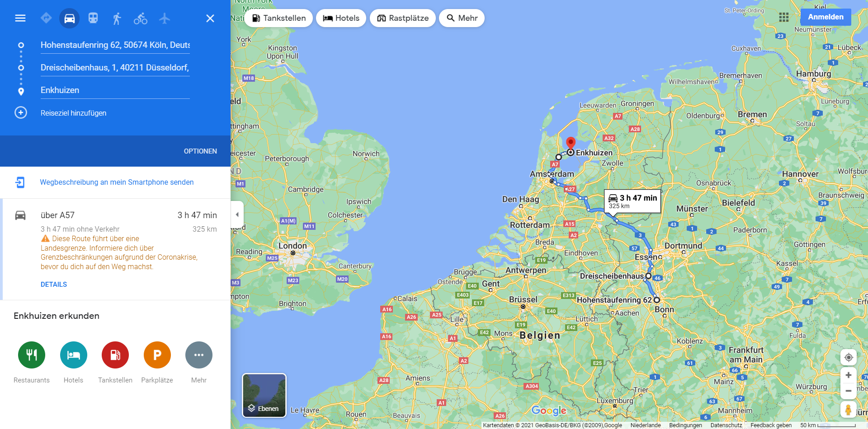Edit Dreischeibenhaus waypoint field
This screenshot has width=868, height=429.
[115, 68]
